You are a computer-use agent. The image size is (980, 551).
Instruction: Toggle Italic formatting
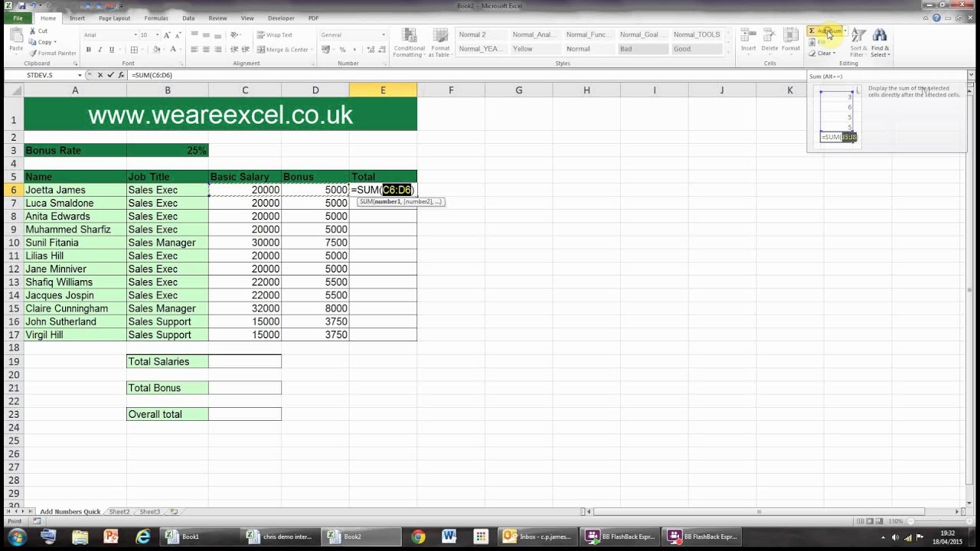100,50
